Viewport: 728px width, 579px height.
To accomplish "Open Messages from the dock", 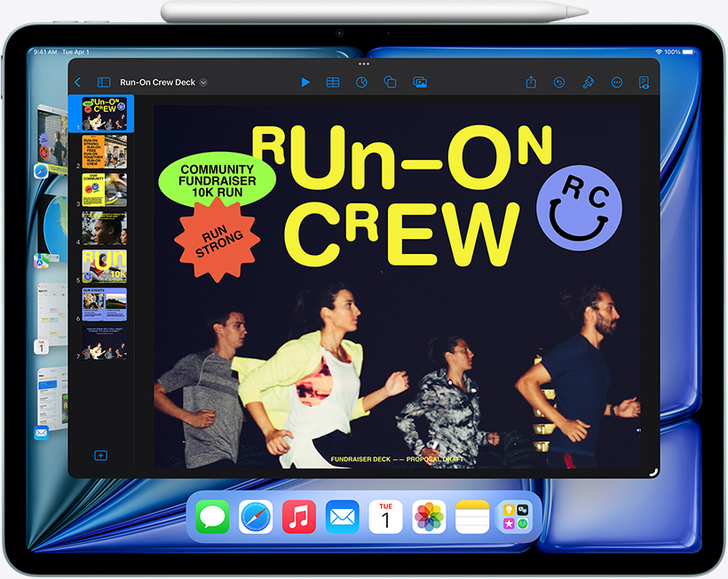I will click(213, 516).
